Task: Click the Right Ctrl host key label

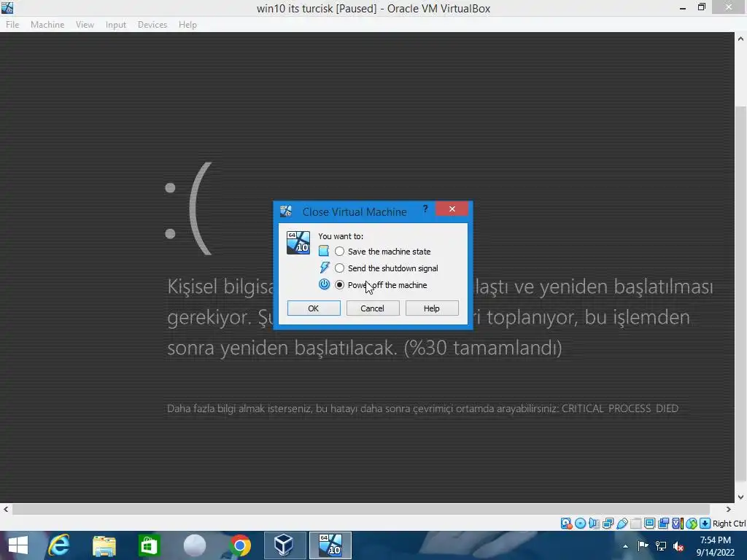Action: 729,524
